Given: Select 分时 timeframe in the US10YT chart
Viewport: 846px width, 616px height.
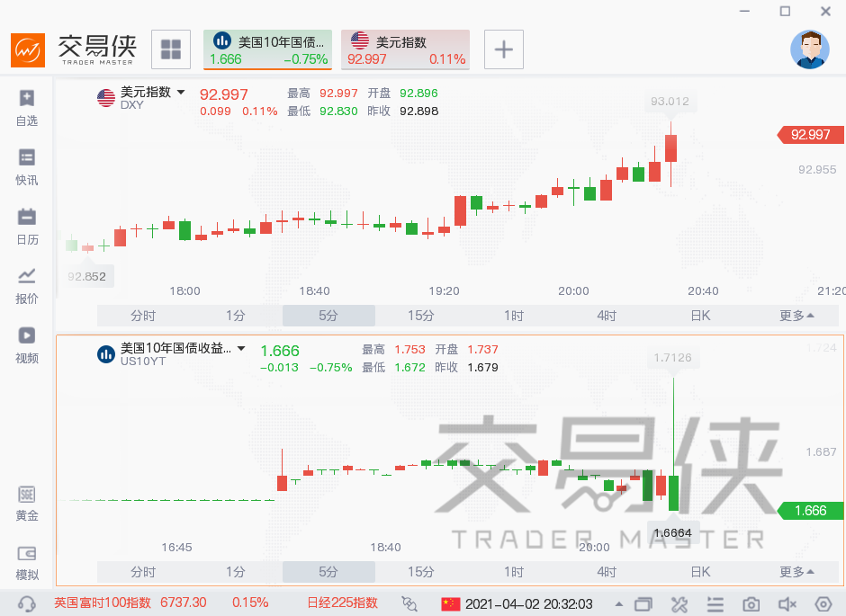Looking at the screenshot, I should pyautogui.click(x=143, y=572).
